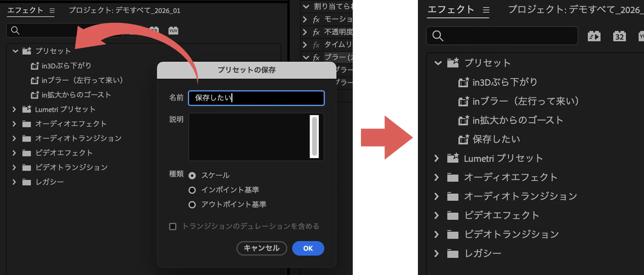Image resolution: width=644 pixels, height=275 pixels.
Task: Switch to プロジェクト: デモすべて_2026_01 tab on left
Action: (x=125, y=10)
